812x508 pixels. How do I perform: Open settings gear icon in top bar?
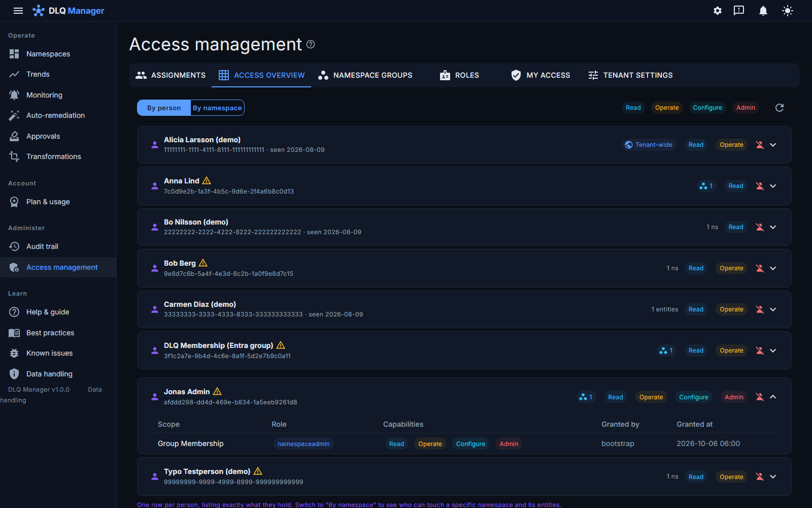[718, 11]
